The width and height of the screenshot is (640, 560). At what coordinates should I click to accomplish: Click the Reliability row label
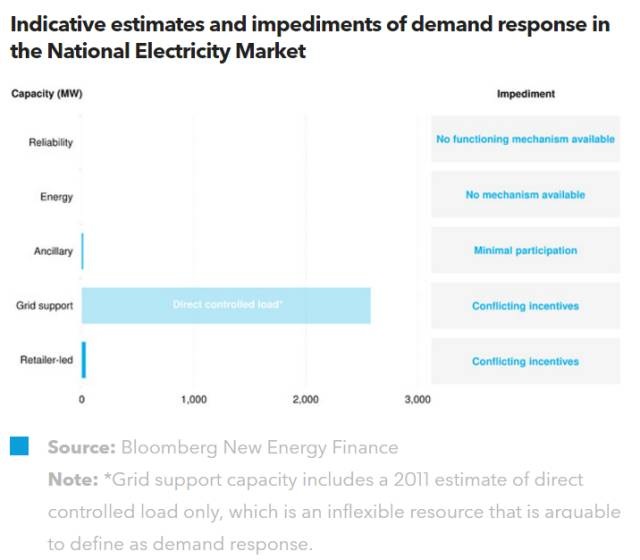(50, 142)
